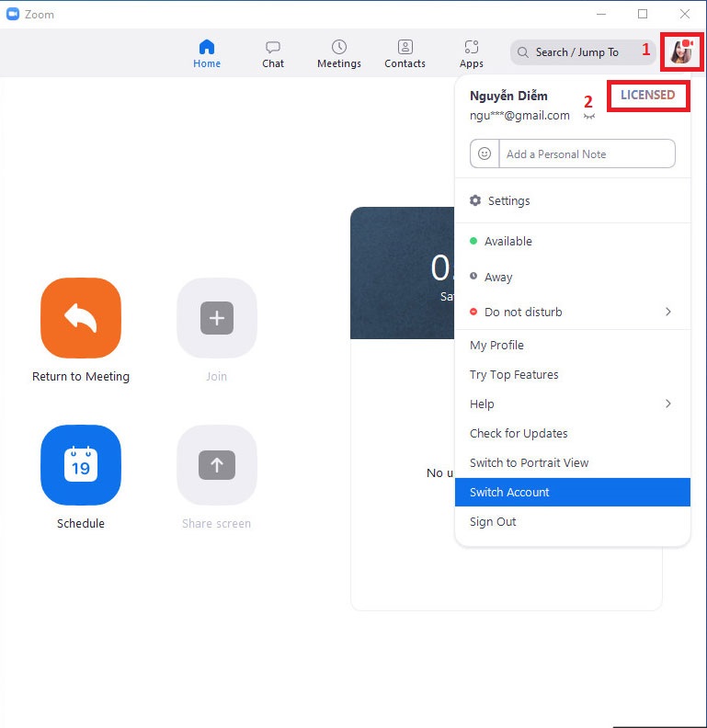
Task: Click the red Do not disturb dot
Action: pos(473,312)
